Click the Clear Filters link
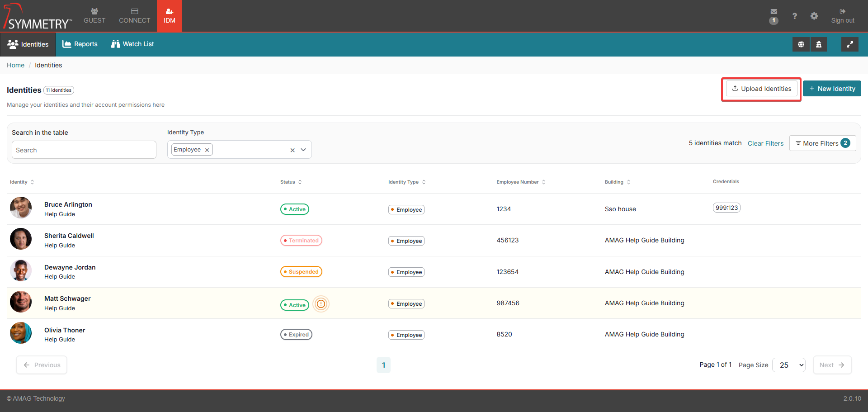Viewport: 868px width, 412px height. pyautogui.click(x=765, y=143)
